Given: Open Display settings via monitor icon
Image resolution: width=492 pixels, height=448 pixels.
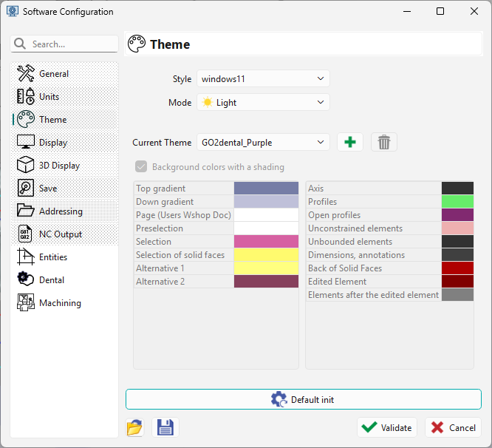Looking at the screenshot, I should 25,142.
